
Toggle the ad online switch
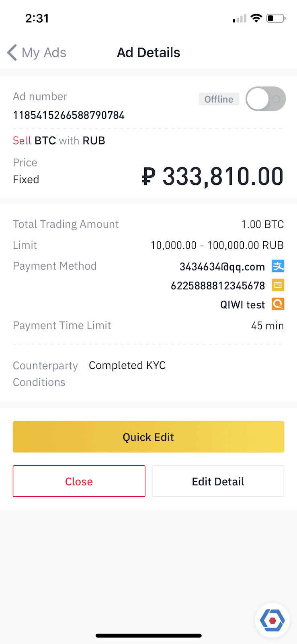pos(266,99)
